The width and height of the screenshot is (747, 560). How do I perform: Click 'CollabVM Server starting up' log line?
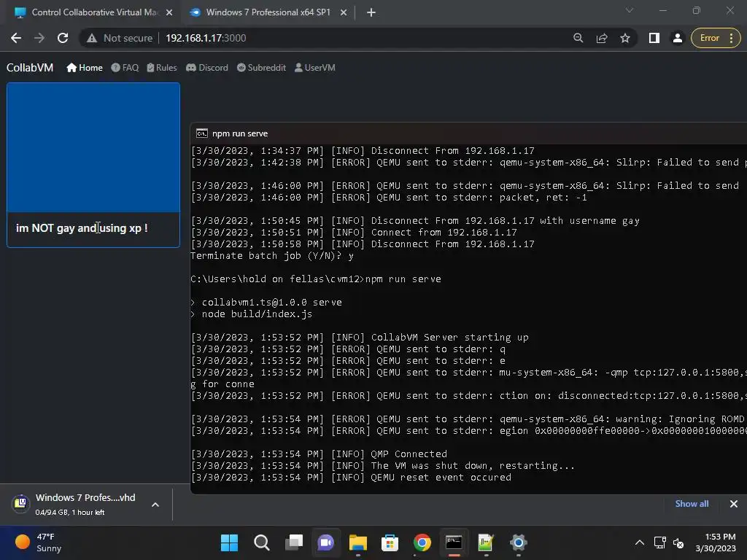[360, 337]
